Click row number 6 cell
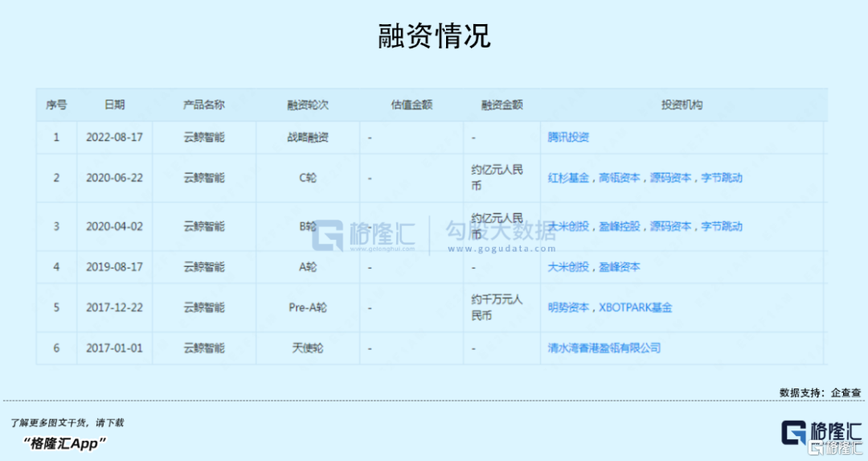The width and height of the screenshot is (868, 461). 56,348
